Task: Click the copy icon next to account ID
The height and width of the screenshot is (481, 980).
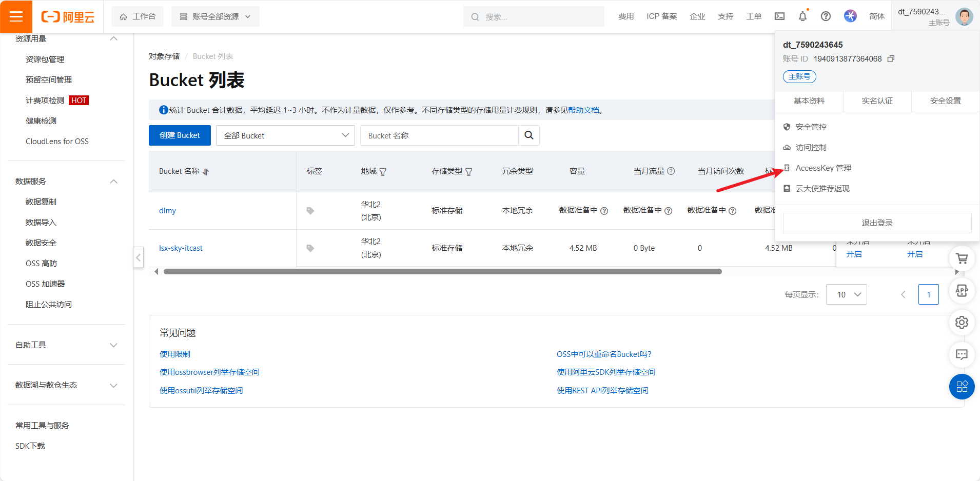Action: 891,58
